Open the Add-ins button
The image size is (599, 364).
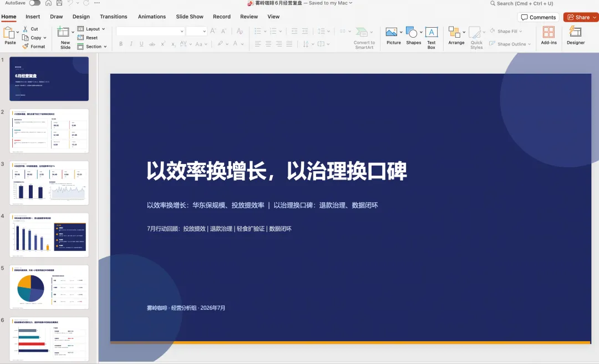549,36
